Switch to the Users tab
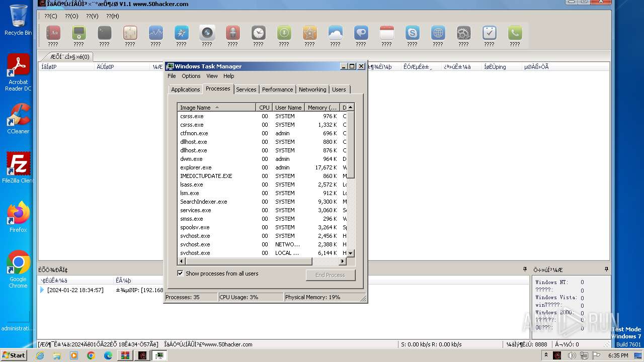Screen dimensions: 644x362 [x=339, y=89]
